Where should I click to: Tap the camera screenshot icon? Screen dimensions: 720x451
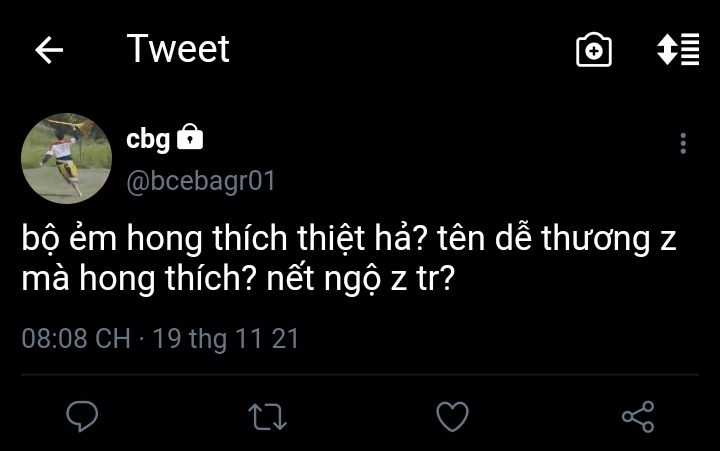tap(594, 50)
